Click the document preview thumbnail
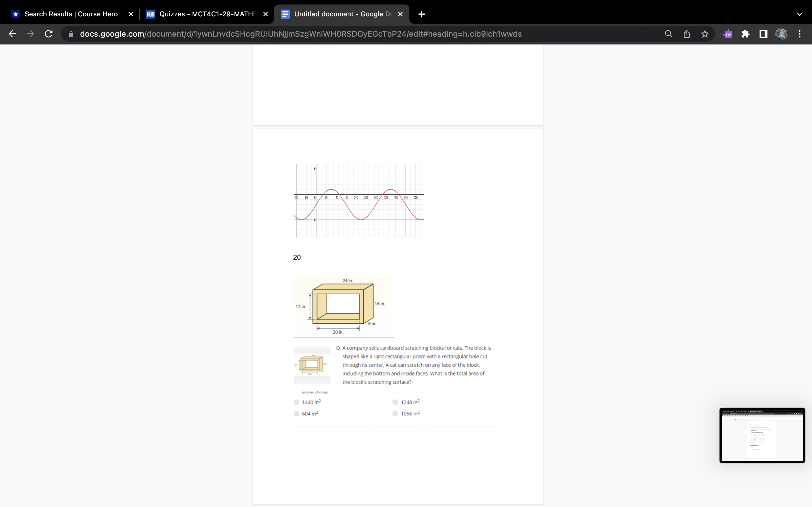This screenshot has height=507, width=812. tap(762, 435)
